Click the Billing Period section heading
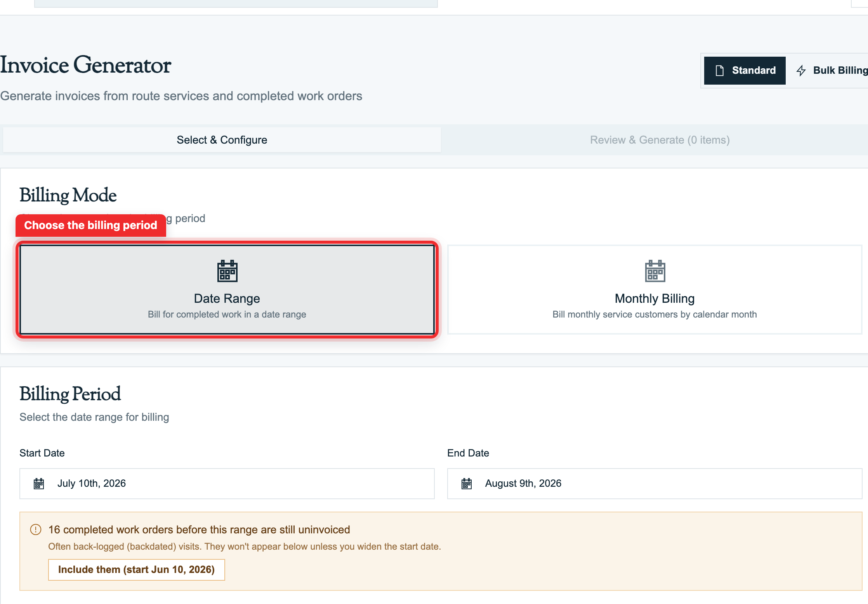Screen dimensions: 868x604 pos(70,394)
